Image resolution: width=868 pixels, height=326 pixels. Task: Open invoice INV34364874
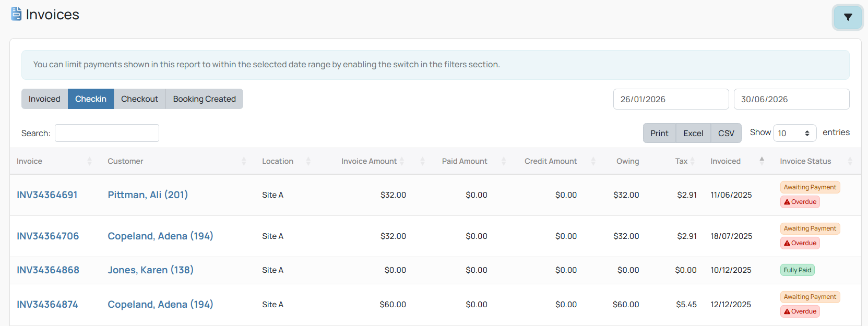point(47,304)
